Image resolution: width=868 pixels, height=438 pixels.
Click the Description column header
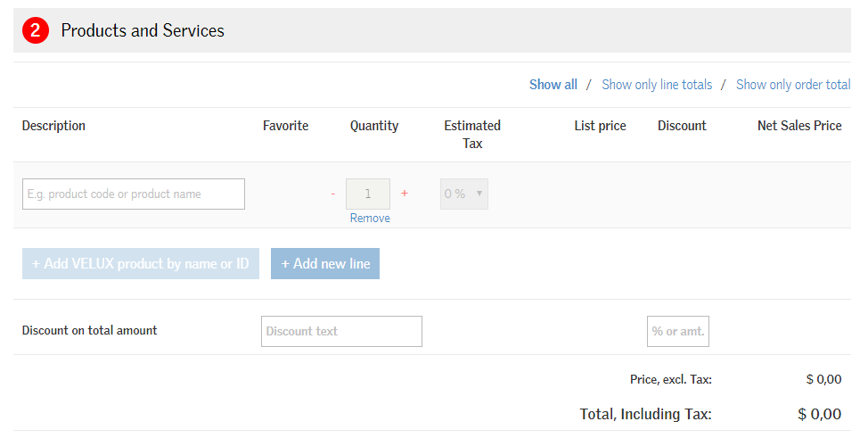point(53,126)
